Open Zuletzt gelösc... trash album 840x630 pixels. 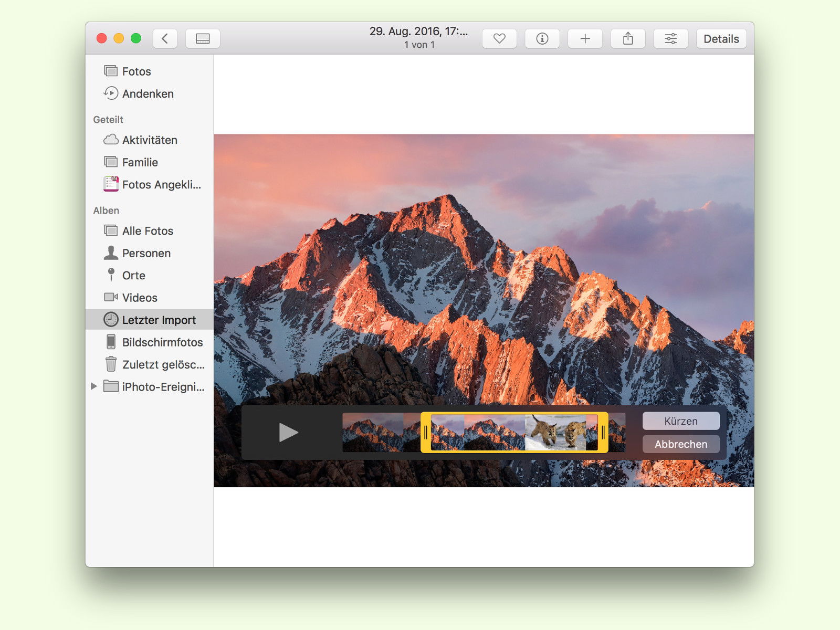coord(150,364)
